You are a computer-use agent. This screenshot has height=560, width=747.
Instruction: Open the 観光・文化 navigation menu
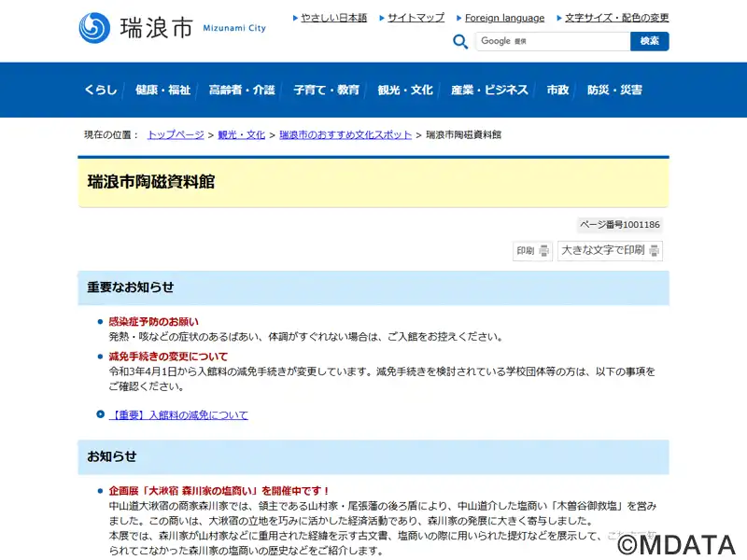tap(405, 90)
